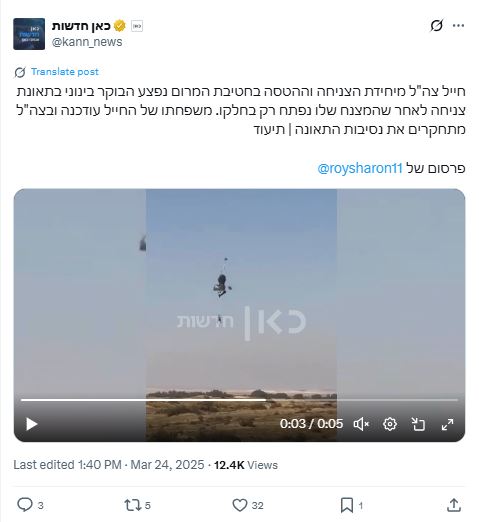Play the video
Image resolution: width=479 pixels, height=522 pixels.
(32, 424)
